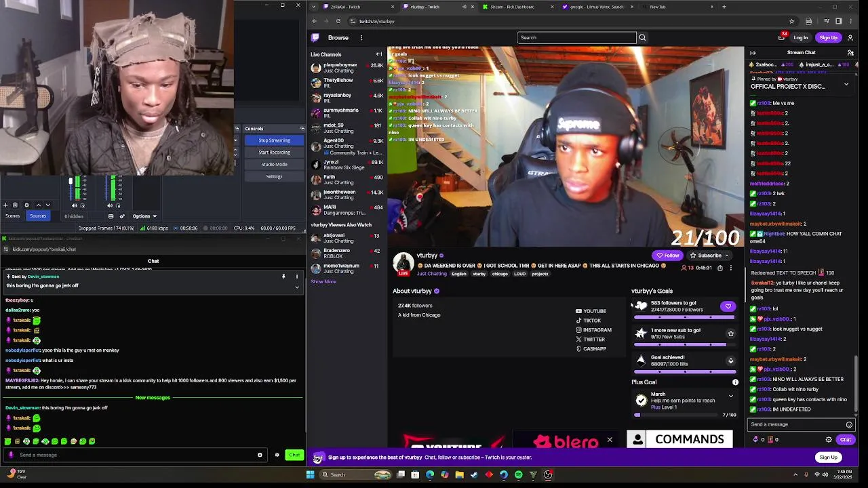Screen dimensions: 868x488
Task: Pop out the OBS Controls dock
Action: (302, 128)
